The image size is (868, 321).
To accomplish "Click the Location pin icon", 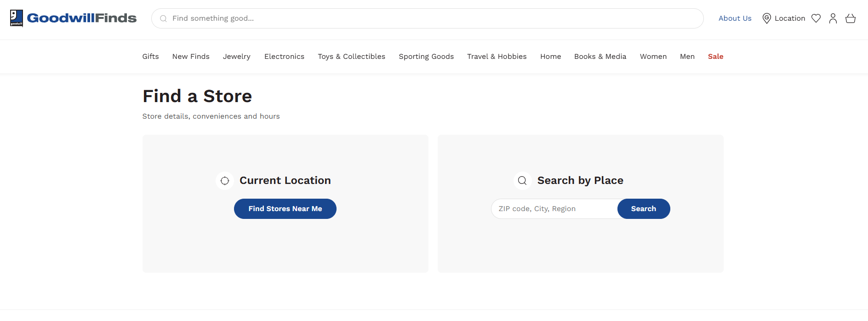I will pyautogui.click(x=766, y=18).
